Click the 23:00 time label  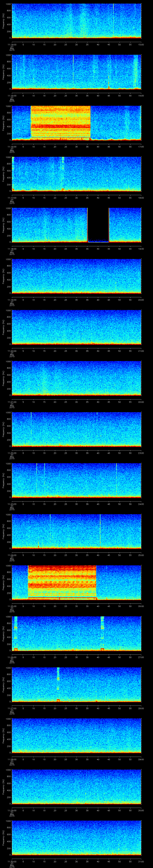(x=141, y=453)
